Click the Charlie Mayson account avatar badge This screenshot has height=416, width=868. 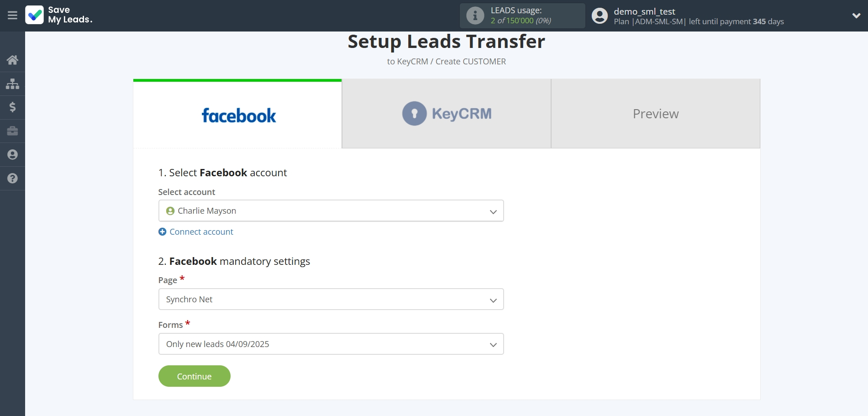pos(170,211)
